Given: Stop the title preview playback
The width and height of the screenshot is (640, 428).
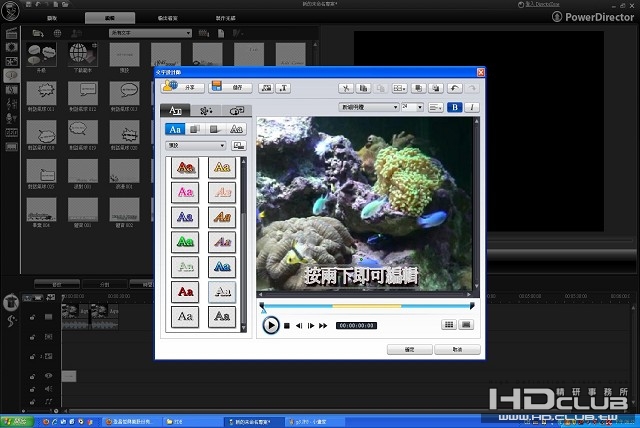Looking at the screenshot, I should point(287,326).
